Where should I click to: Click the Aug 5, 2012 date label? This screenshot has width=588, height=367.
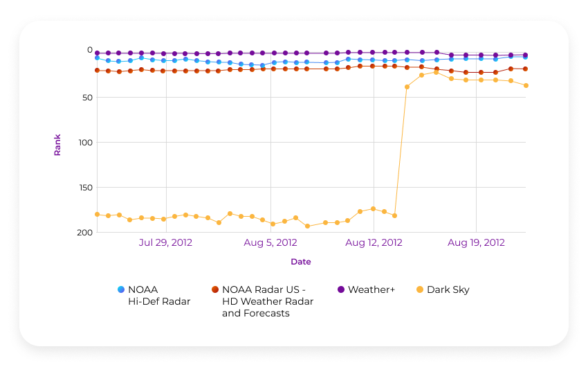pyautogui.click(x=270, y=242)
